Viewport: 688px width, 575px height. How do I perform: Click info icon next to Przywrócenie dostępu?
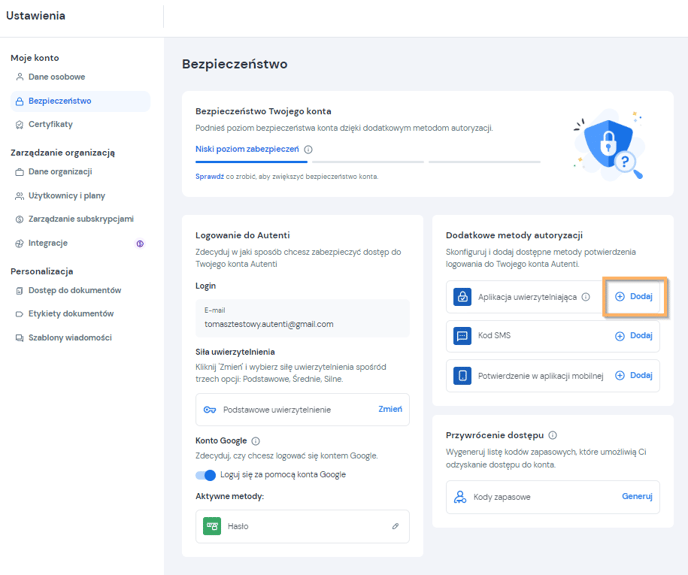point(553,435)
